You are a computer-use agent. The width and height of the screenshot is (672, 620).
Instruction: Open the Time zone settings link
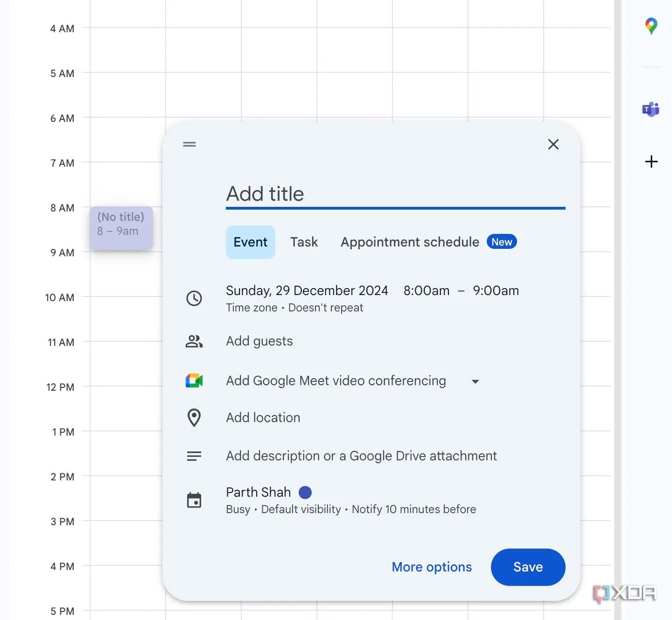(x=252, y=308)
